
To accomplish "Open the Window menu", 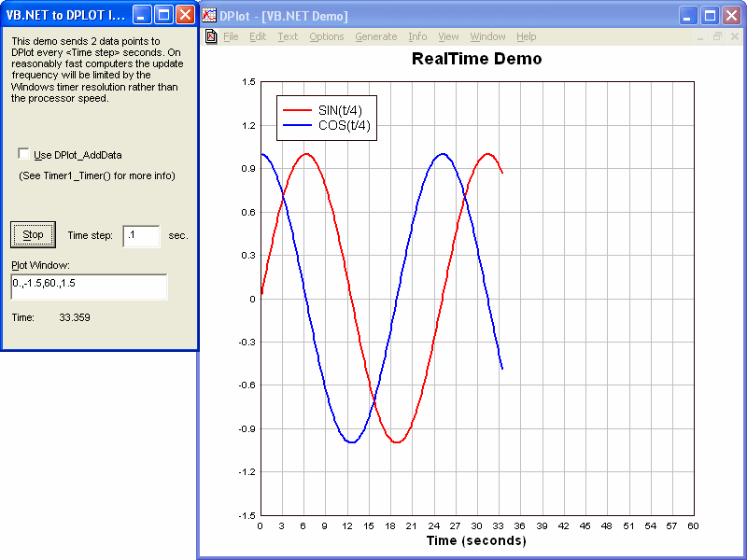I will pyautogui.click(x=487, y=37).
